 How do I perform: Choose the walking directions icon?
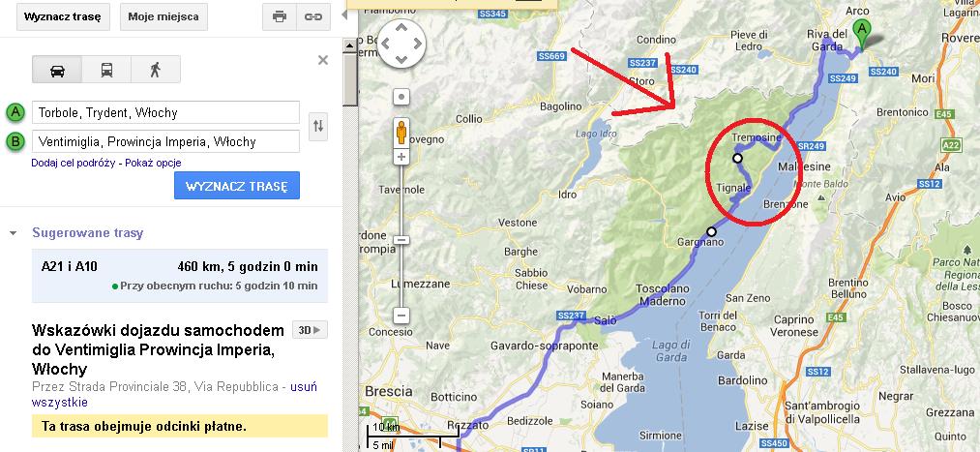pyautogui.click(x=156, y=70)
